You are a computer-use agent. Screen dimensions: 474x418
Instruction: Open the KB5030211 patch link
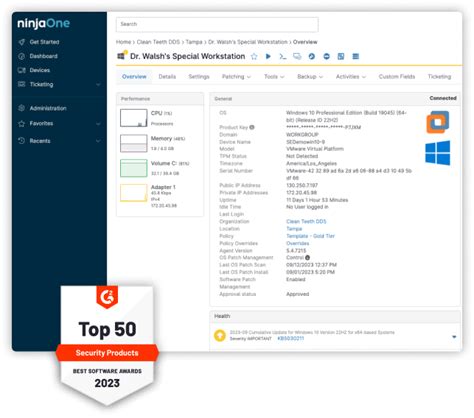point(290,338)
